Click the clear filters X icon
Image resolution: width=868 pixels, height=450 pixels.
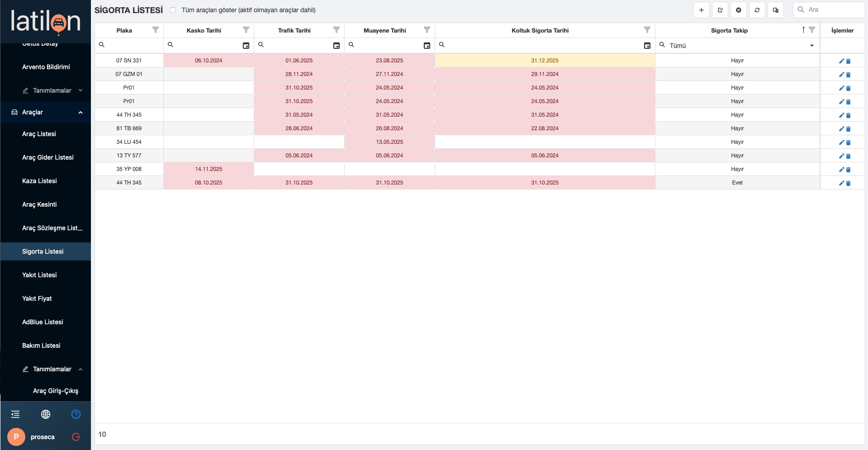coord(738,10)
